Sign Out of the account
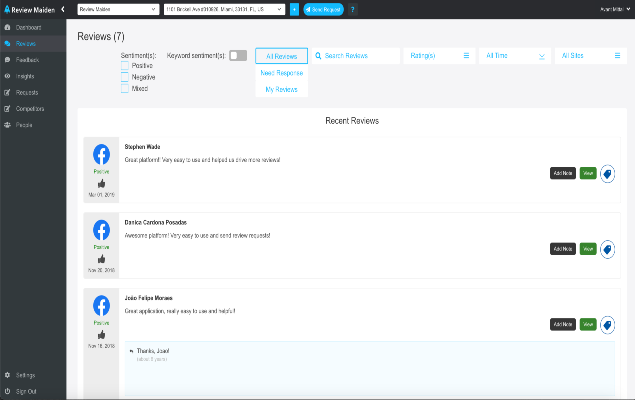Viewport: 635px width, 400px height. tap(26, 391)
